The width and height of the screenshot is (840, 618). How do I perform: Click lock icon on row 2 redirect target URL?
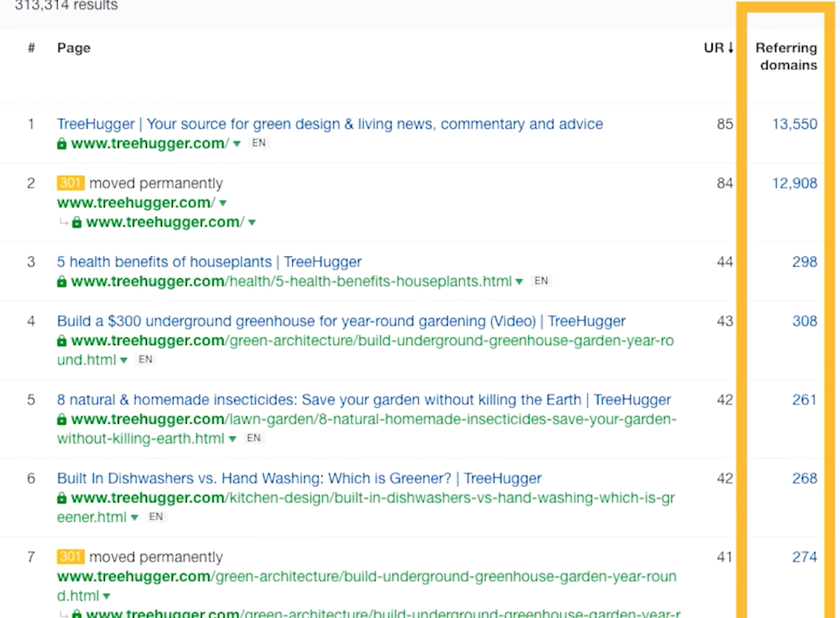tap(77, 222)
